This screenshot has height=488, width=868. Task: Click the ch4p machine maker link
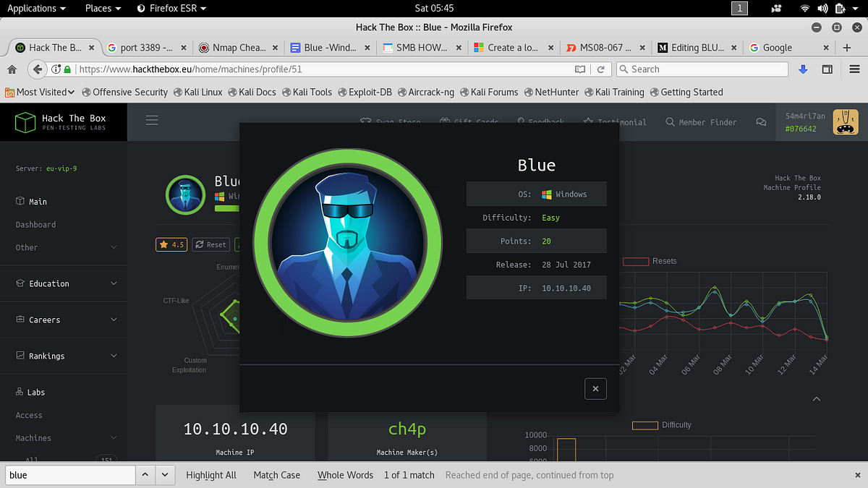tap(407, 429)
